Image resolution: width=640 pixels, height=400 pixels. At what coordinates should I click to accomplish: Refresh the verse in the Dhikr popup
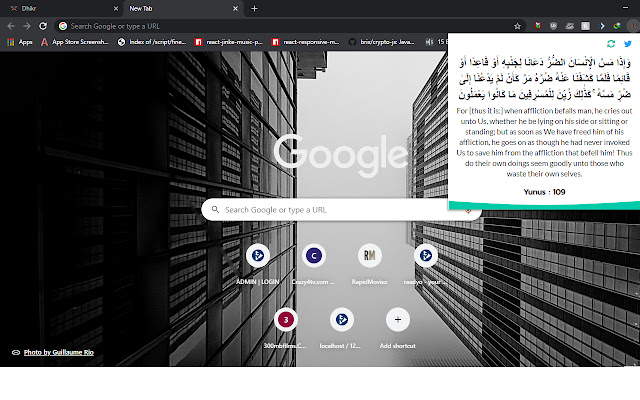(x=611, y=44)
